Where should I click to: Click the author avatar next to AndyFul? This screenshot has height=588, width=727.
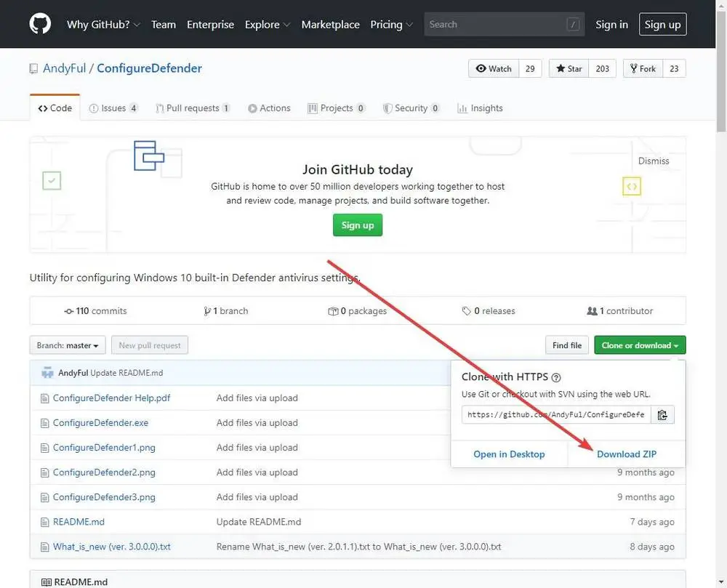(x=47, y=373)
